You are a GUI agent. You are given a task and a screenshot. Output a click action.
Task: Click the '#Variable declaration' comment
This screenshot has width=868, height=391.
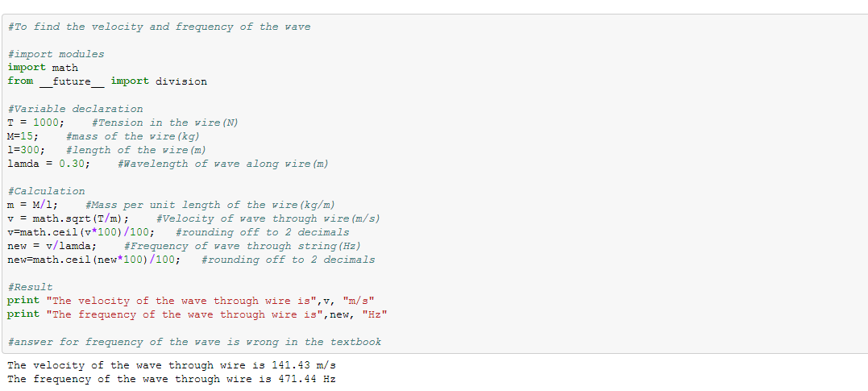[x=75, y=109]
